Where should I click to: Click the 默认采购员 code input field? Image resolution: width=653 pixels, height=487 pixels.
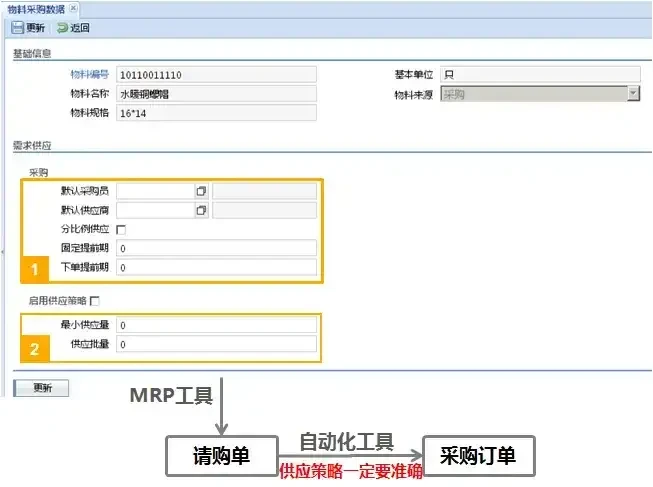[x=156, y=191]
